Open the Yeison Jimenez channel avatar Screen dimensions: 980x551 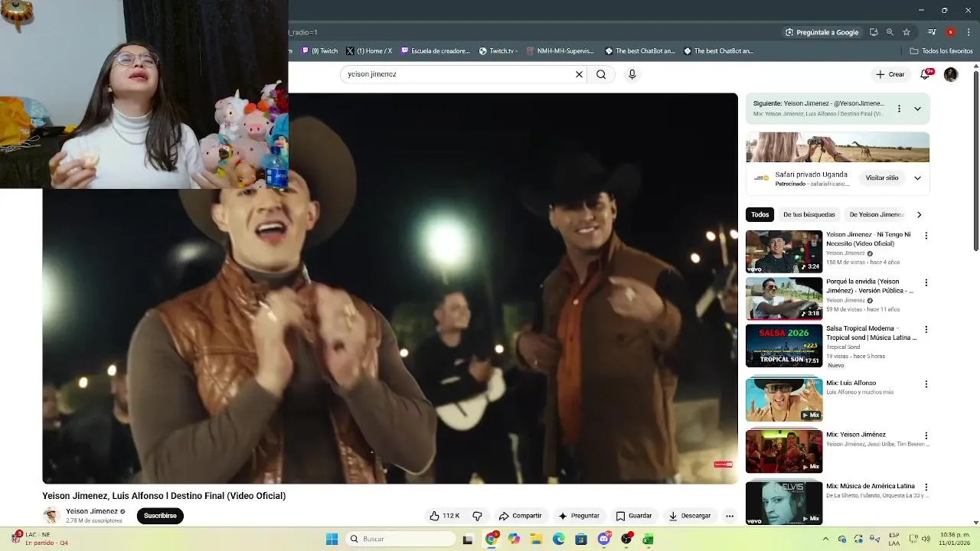point(51,515)
